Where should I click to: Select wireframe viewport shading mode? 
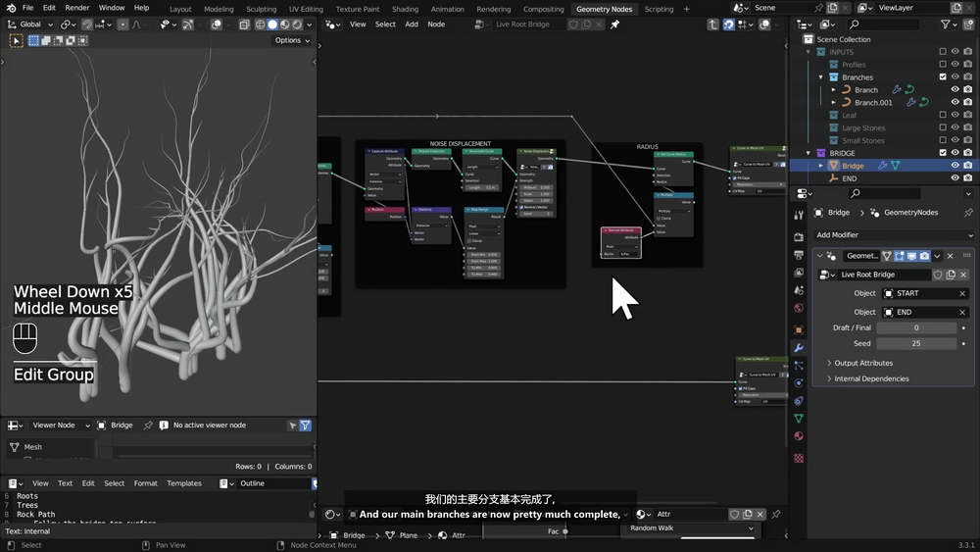click(x=260, y=25)
